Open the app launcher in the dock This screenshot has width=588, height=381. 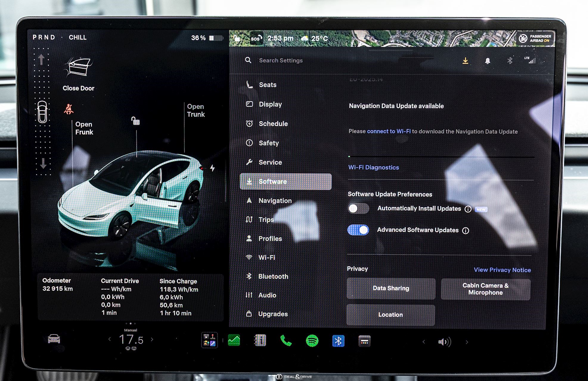pos(210,340)
